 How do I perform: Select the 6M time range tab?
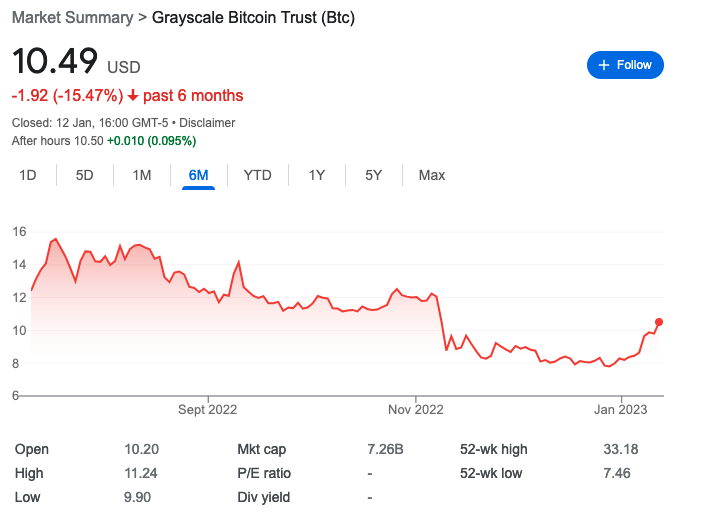[198, 175]
